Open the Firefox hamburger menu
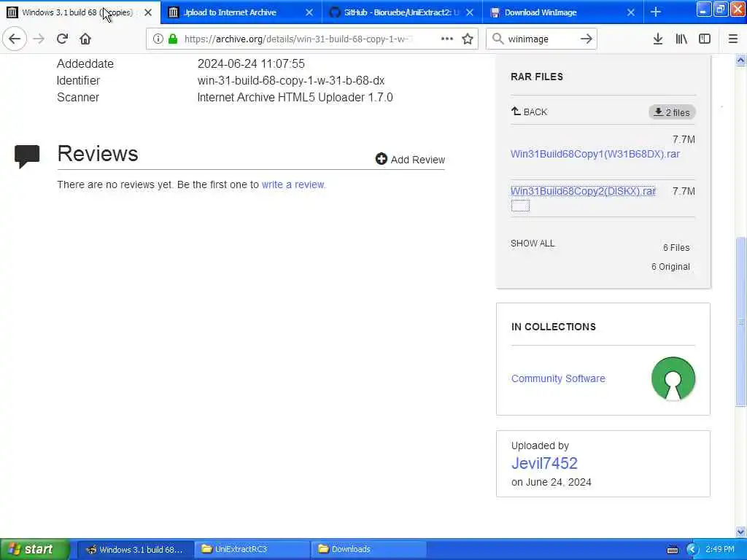The image size is (747, 560). click(732, 39)
